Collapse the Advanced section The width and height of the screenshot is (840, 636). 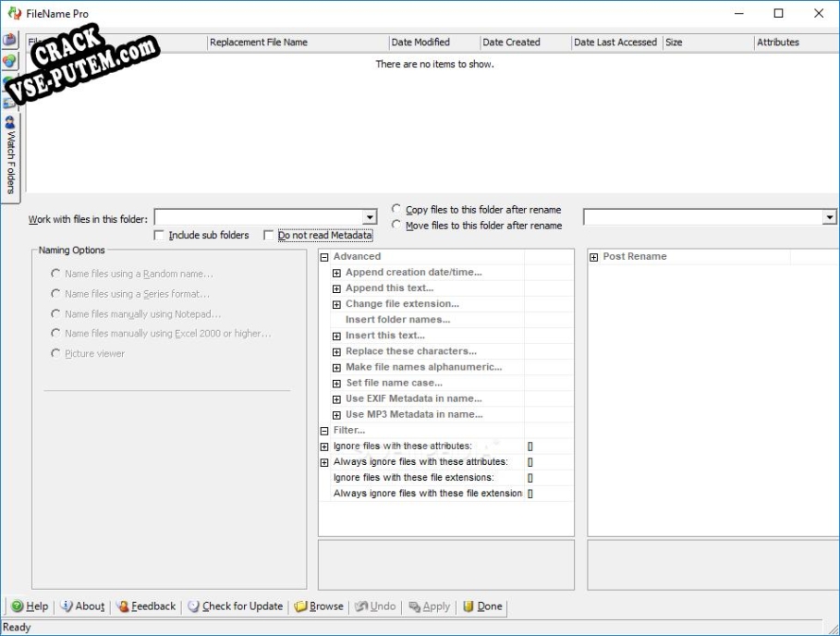(324, 257)
